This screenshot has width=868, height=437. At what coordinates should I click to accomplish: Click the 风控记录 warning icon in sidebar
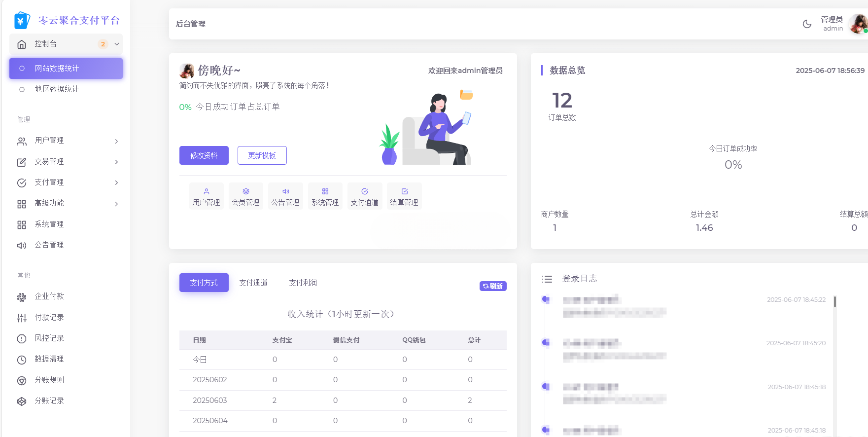(x=22, y=339)
